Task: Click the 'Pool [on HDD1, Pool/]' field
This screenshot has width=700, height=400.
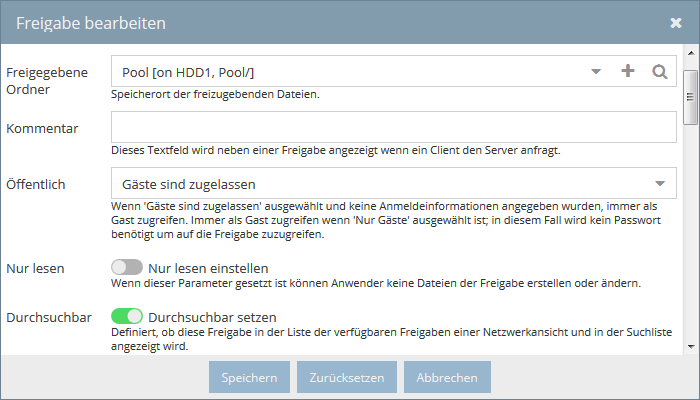Action: [348, 71]
